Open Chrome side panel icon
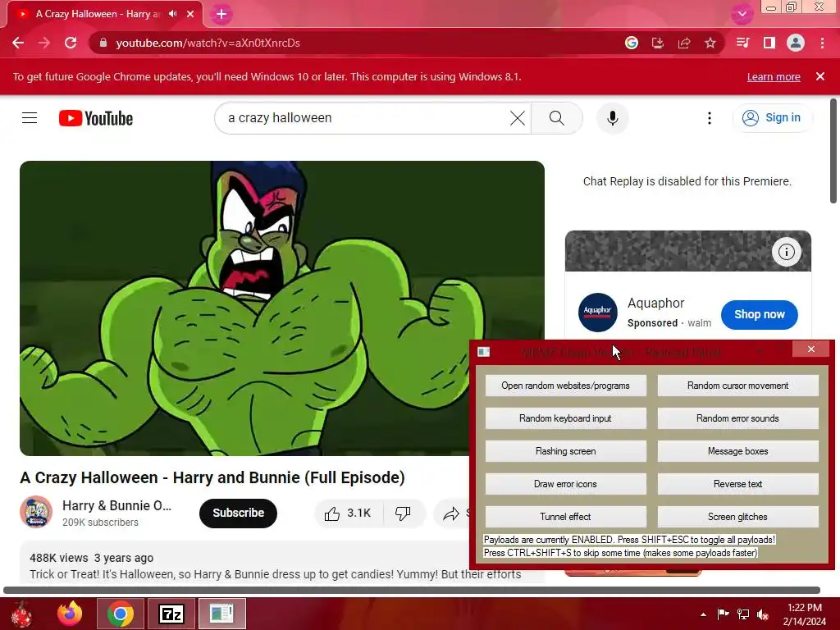This screenshot has height=630, width=840. pyautogui.click(x=769, y=43)
